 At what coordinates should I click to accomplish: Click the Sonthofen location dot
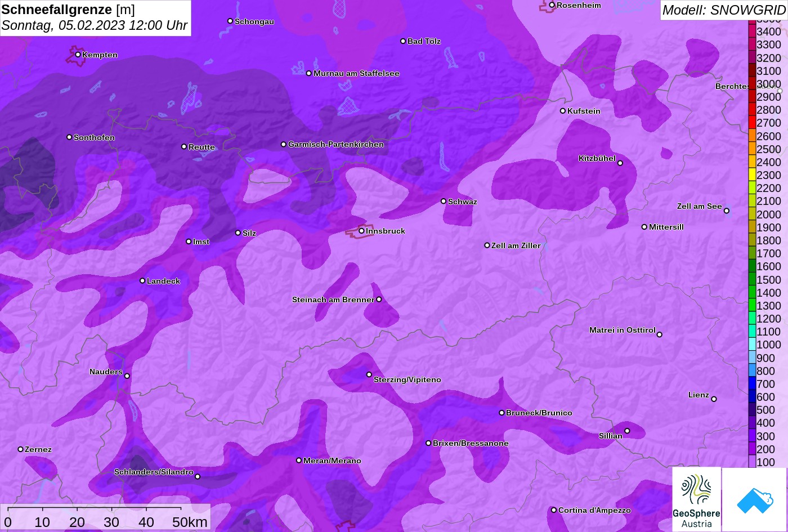tap(69, 137)
